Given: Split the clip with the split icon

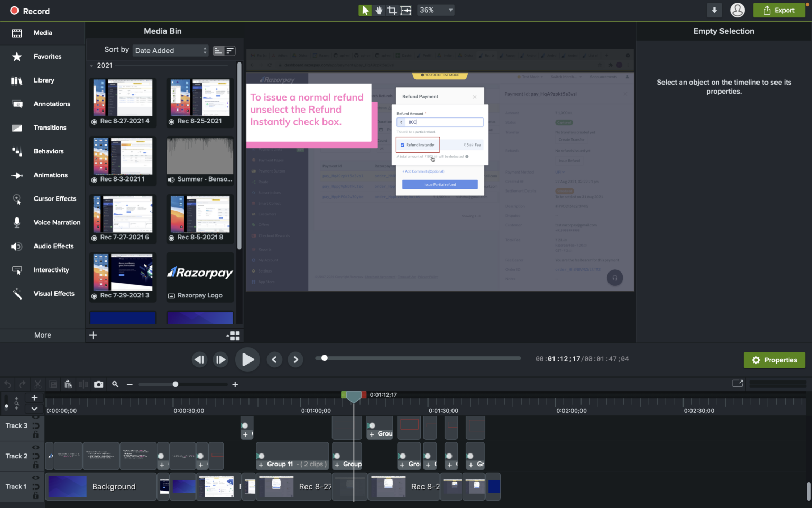Looking at the screenshot, I should [84, 384].
